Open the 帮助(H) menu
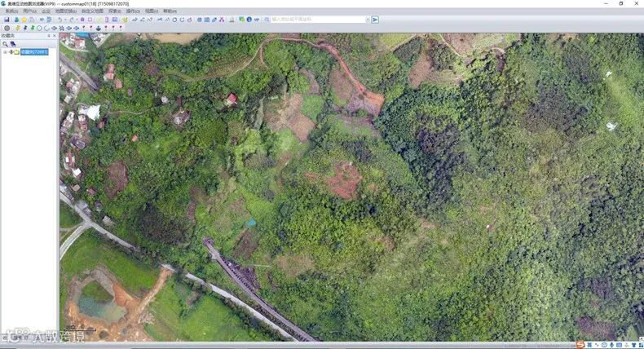The height and width of the screenshot is (349, 644). (x=170, y=11)
